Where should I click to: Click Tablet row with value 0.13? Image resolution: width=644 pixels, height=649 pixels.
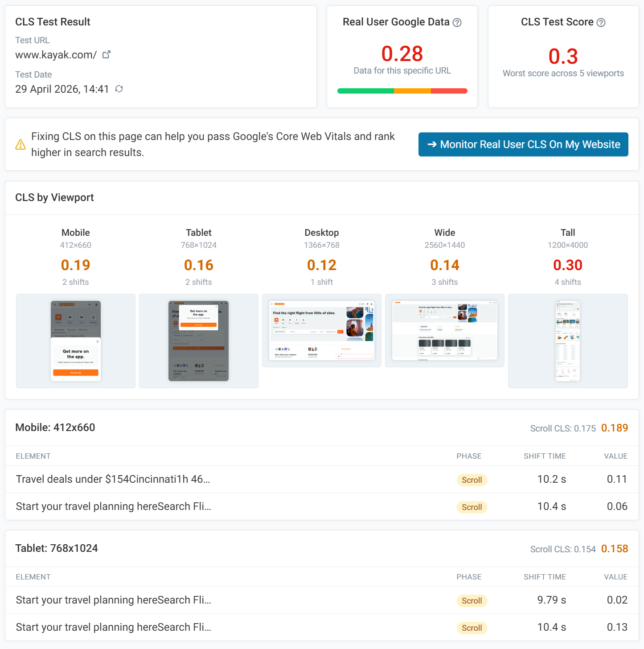coord(322,627)
